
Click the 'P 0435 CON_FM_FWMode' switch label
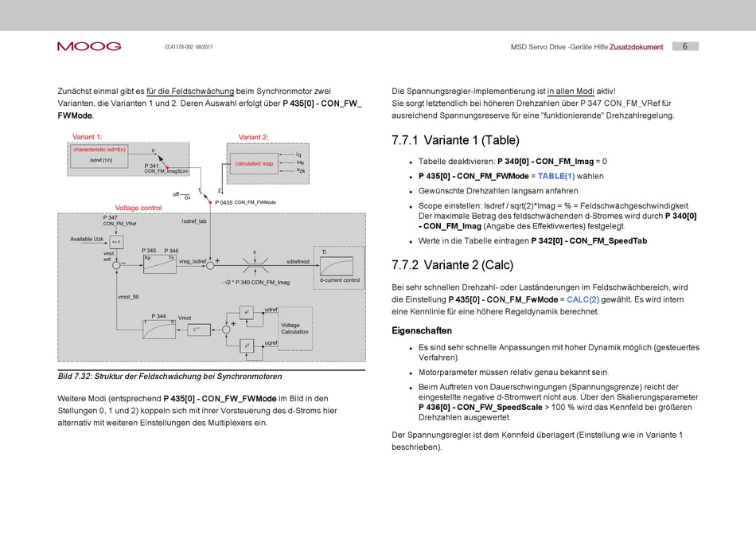click(x=245, y=202)
